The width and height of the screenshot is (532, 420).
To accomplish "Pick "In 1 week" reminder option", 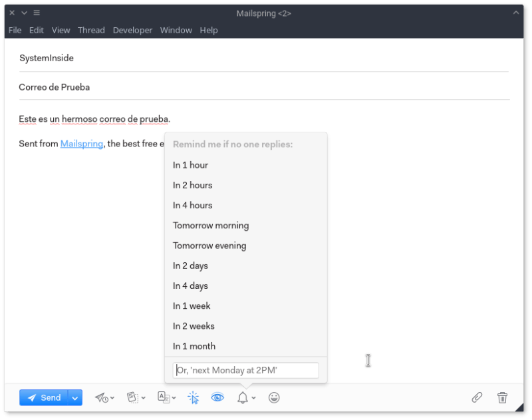I will 192,306.
